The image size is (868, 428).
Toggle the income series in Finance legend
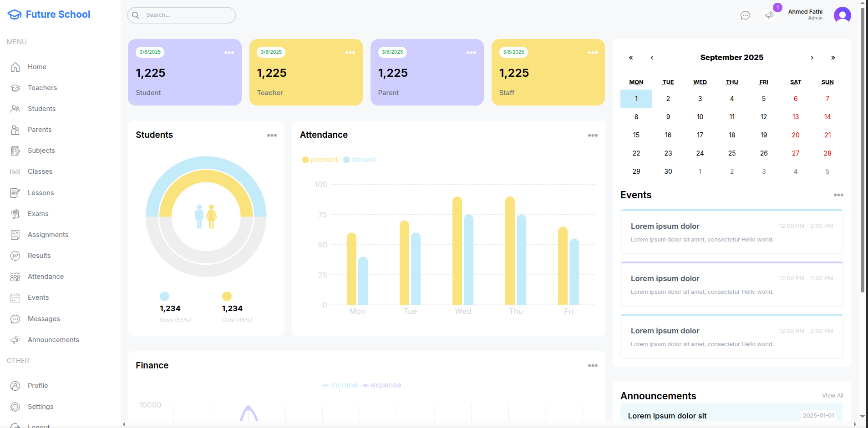pos(340,385)
